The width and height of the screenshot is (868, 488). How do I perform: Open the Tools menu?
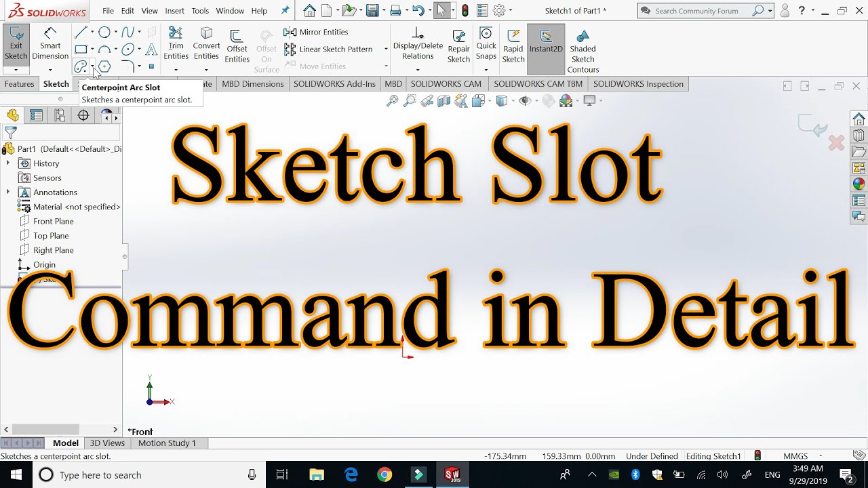click(200, 11)
